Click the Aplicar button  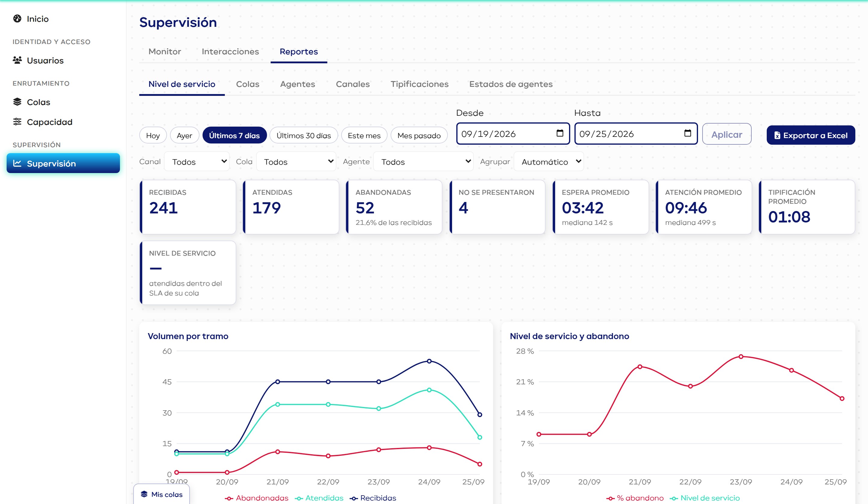pos(727,134)
